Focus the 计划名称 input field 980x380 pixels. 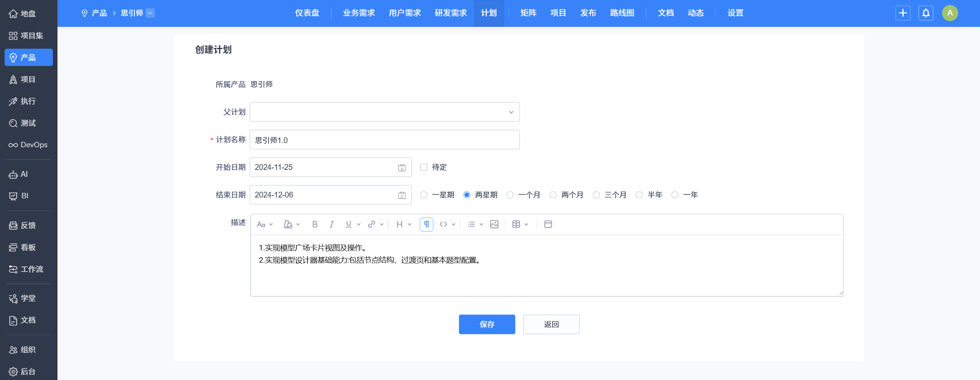pos(385,140)
